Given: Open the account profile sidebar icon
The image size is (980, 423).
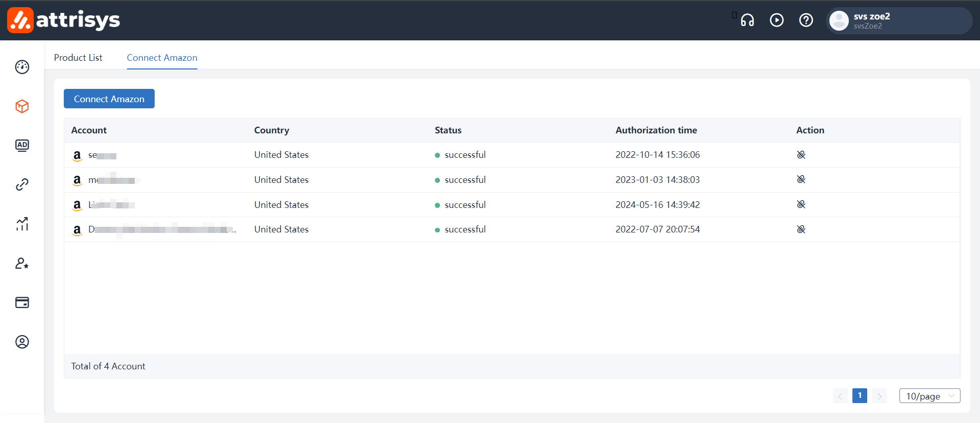Looking at the screenshot, I should [x=22, y=342].
